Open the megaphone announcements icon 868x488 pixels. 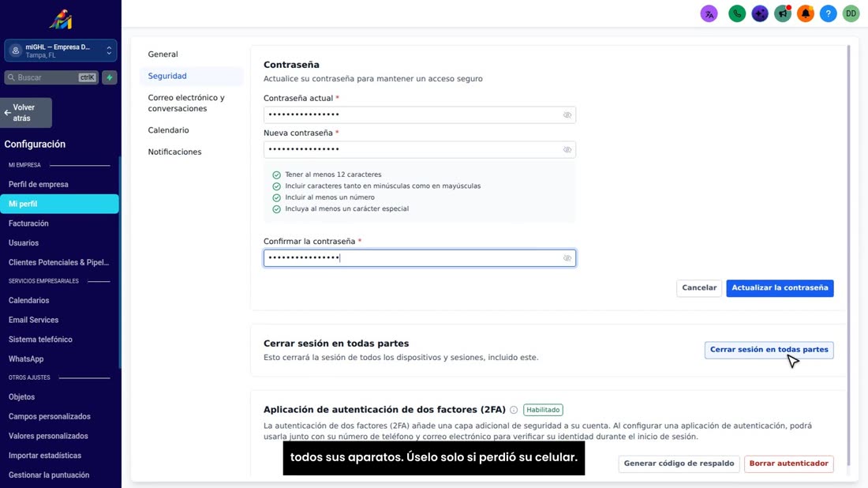click(783, 14)
